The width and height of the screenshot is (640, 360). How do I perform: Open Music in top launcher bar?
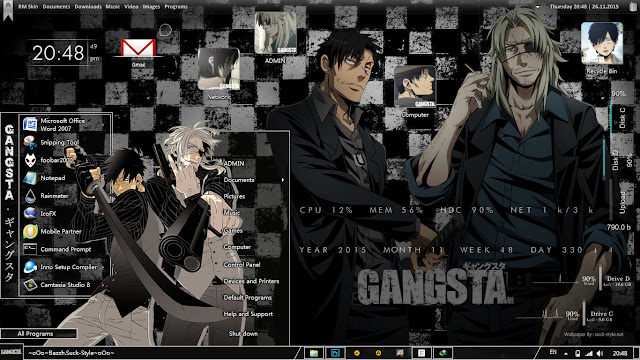113,7
